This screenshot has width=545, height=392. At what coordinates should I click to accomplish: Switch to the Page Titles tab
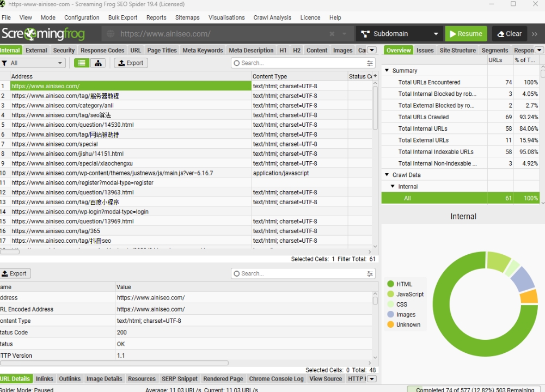(x=162, y=50)
